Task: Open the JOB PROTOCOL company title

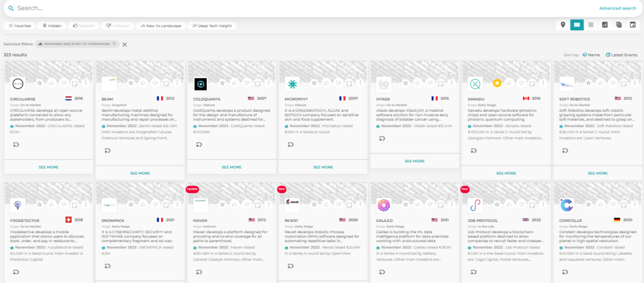Action: click(481, 220)
